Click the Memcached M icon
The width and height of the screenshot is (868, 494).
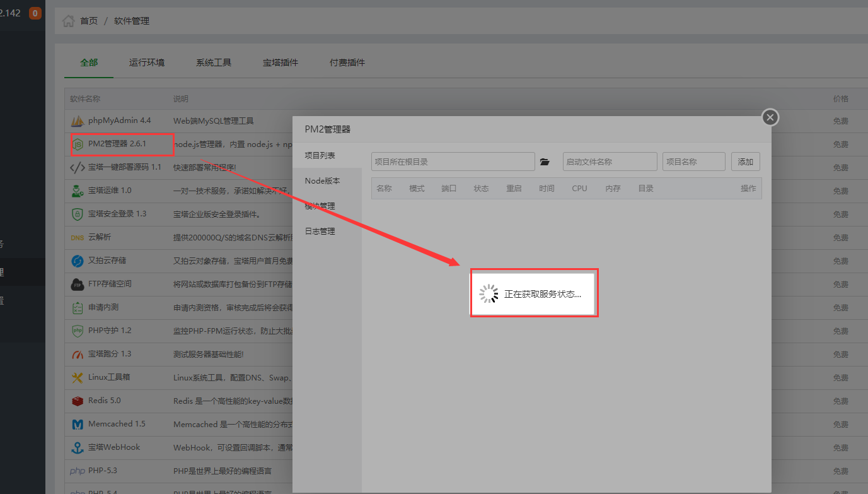[x=77, y=424]
